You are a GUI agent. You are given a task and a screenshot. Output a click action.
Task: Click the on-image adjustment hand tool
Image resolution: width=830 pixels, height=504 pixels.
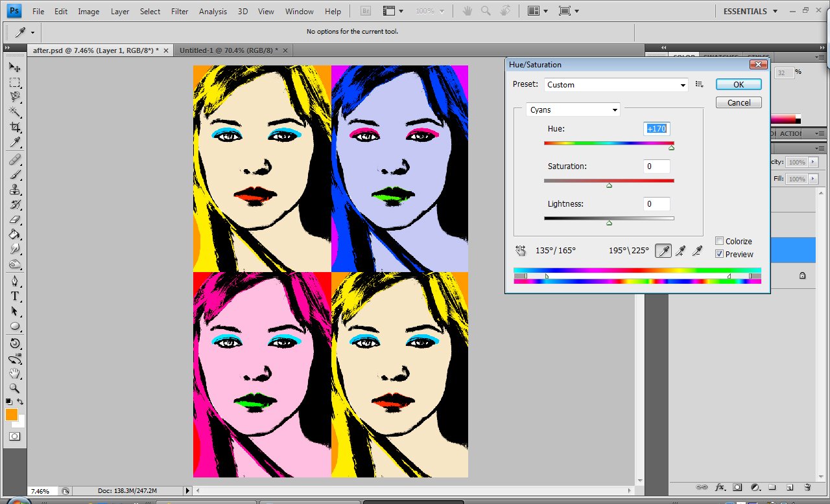pos(520,250)
